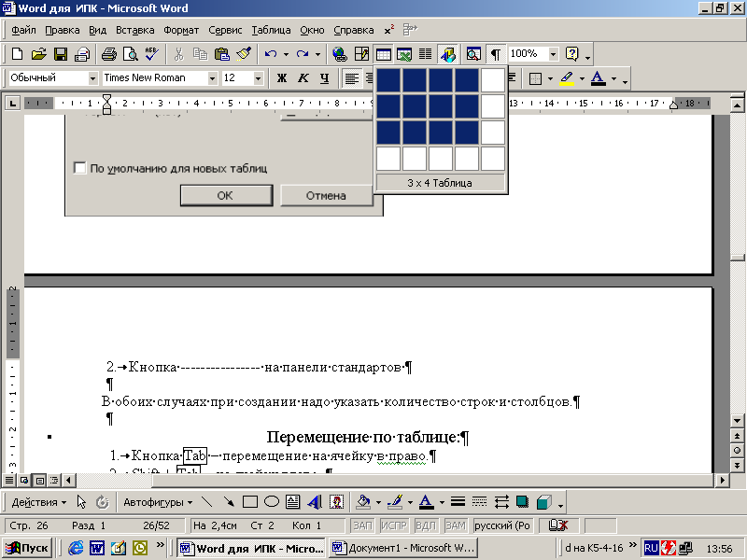Screen dimensions: 747x560
Task: Open the zoom dropdown showing 100%
Action: 553,54
